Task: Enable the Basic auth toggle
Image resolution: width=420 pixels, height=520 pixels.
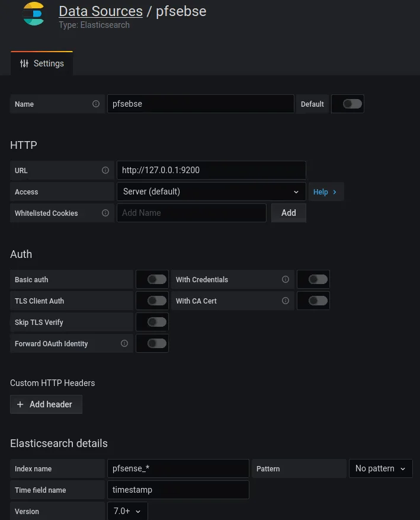Action: [x=156, y=279]
